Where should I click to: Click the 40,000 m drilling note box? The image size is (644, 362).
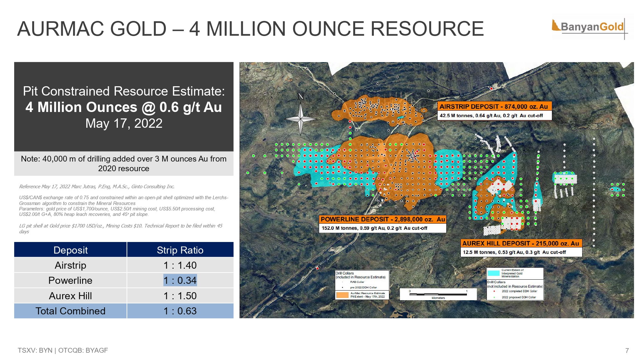point(124,163)
